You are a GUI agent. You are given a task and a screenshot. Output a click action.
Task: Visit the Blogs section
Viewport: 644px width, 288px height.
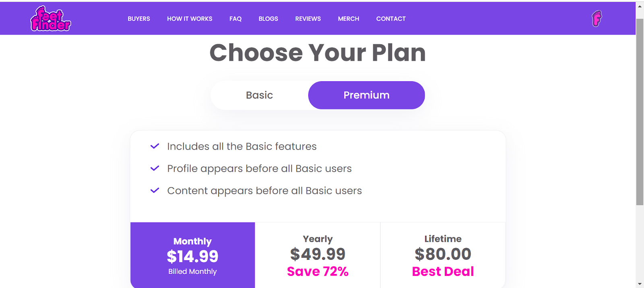point(268,19)
